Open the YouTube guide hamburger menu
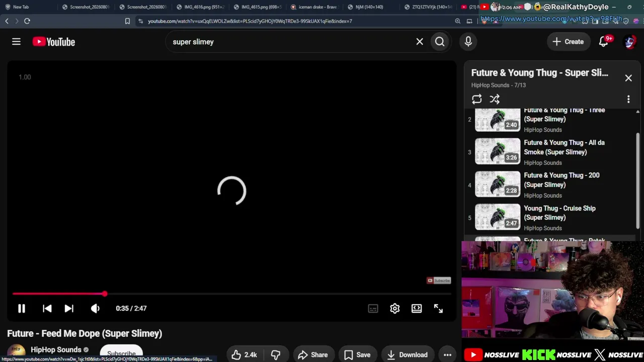This screenshot has width=644, height=362. click(x=16, y=42)
